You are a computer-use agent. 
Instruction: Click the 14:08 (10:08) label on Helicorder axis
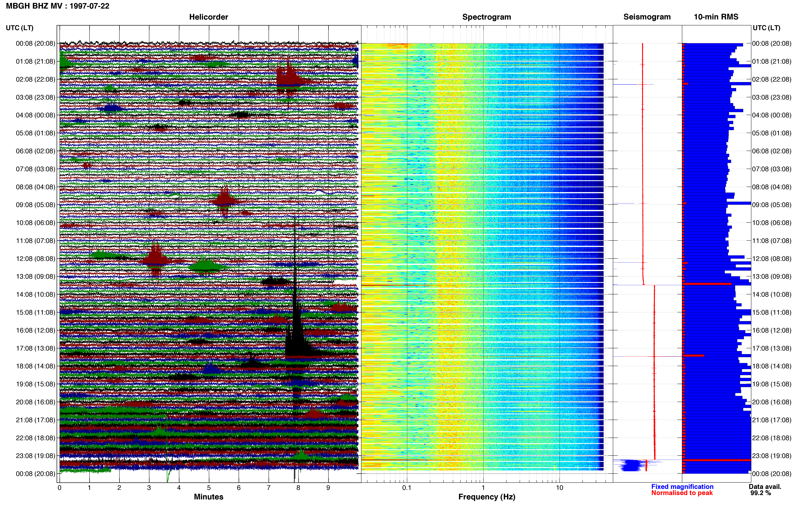[x=35, y=295]
